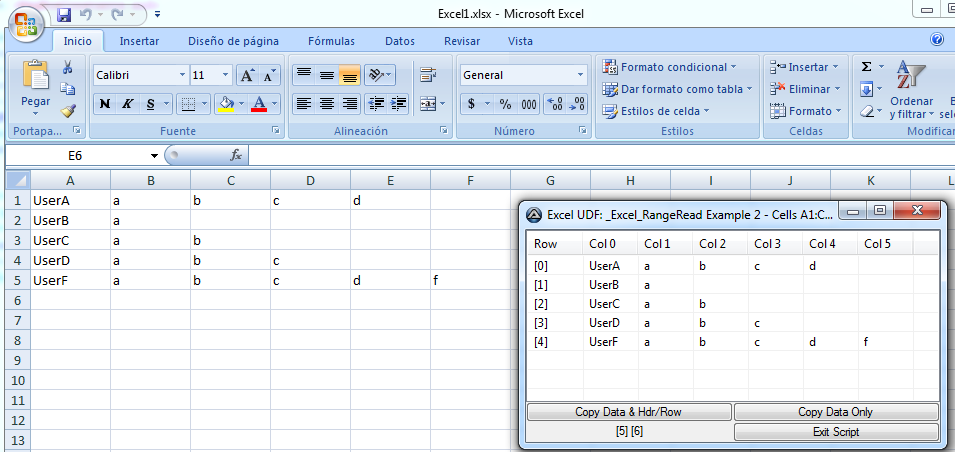The width and height of the screenshot is (955, 452).
Task: Open the number format General dropdown
Action: 580,76
